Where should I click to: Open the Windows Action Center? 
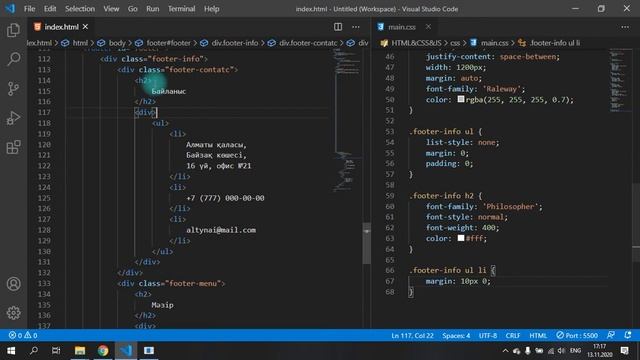(624, 351)
